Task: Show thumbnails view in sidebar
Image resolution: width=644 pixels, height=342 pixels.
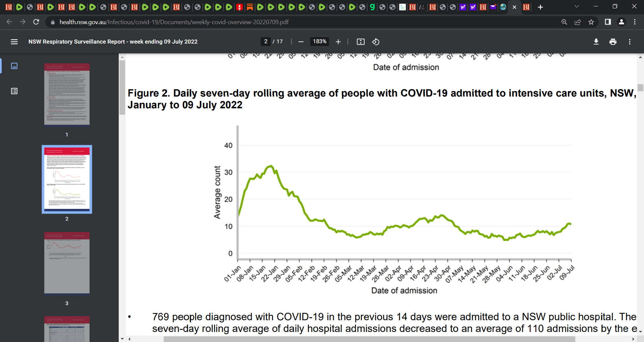Action: tap(14, 66)
